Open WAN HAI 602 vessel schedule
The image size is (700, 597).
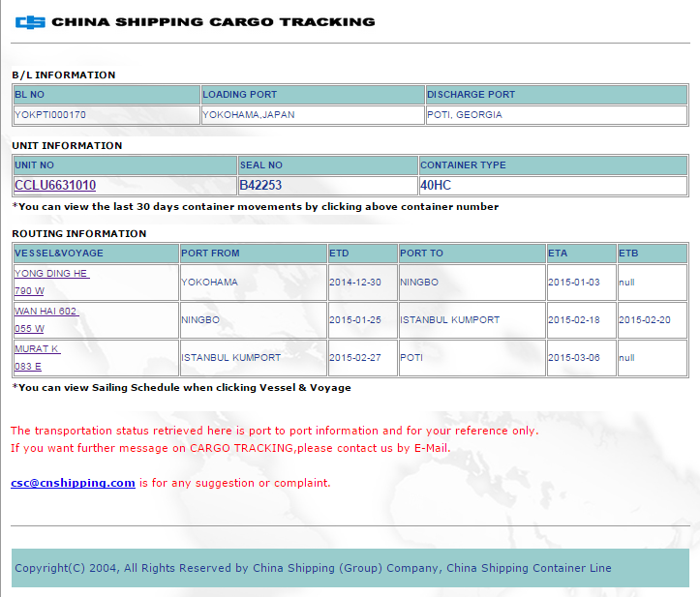coord(46,311)
